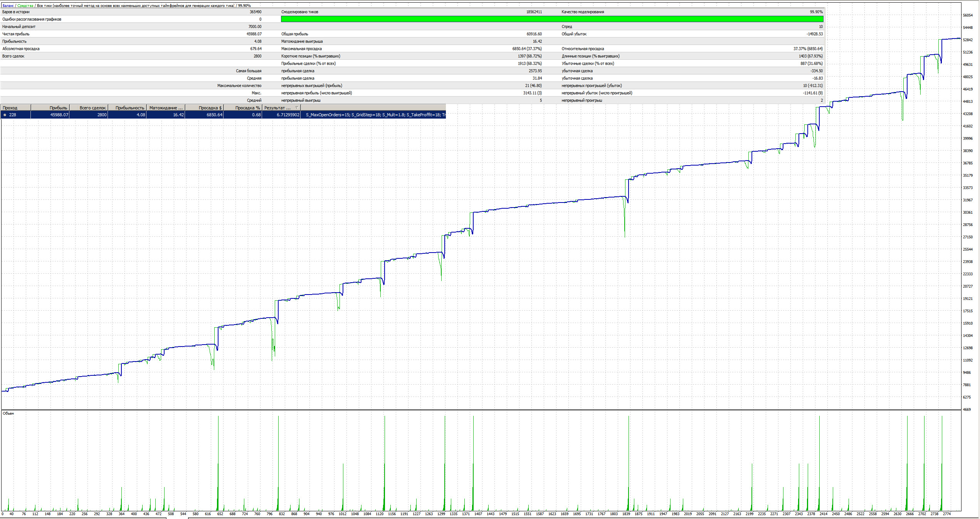Click the pass icon beside 228
Viewport: 980px width, 519px height.
[5, 115]
